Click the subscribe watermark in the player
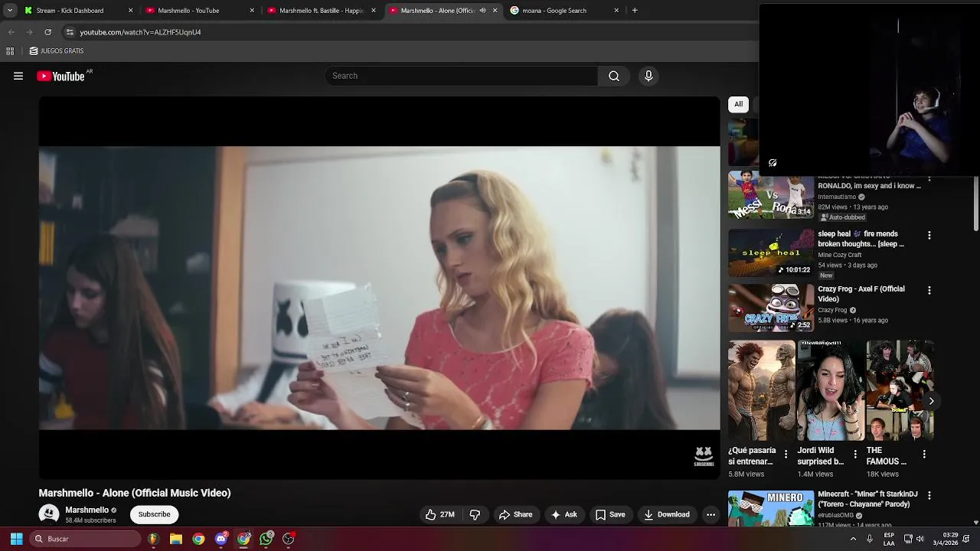Viewport: 980px width, 551px height. click(x=704, y=456)
